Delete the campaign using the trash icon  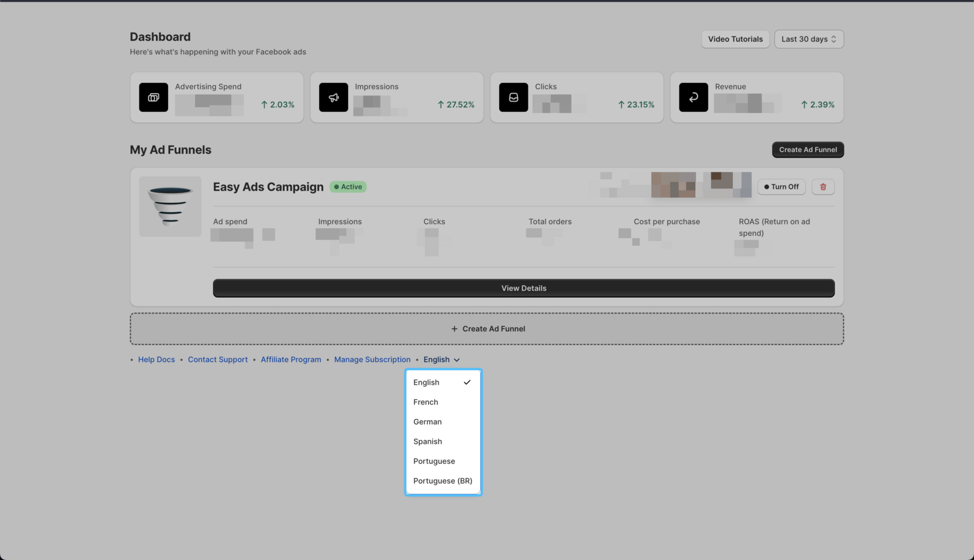point(822,187)
